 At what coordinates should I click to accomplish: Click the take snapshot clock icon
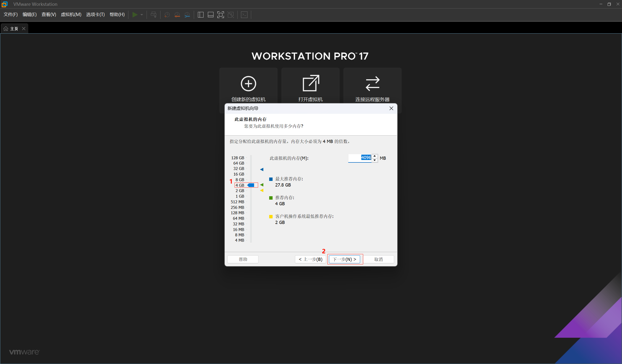click(167, 15)
